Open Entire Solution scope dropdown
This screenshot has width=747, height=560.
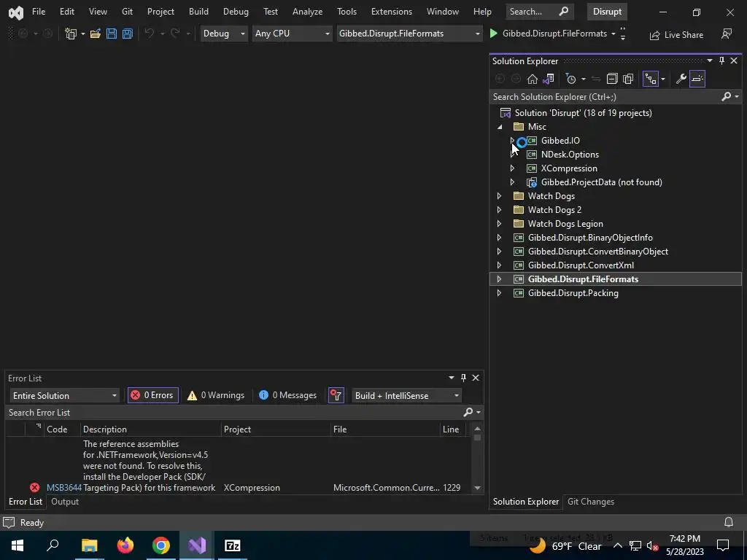pos(64,396)
